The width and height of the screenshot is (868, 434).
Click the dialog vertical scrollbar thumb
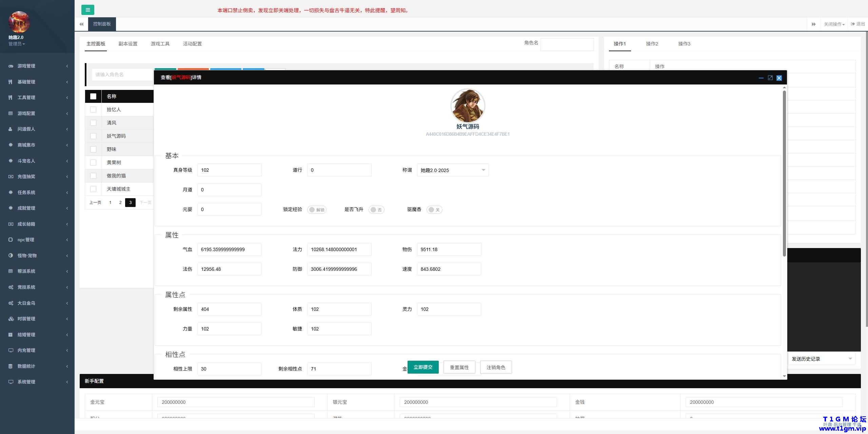(784, 173)
